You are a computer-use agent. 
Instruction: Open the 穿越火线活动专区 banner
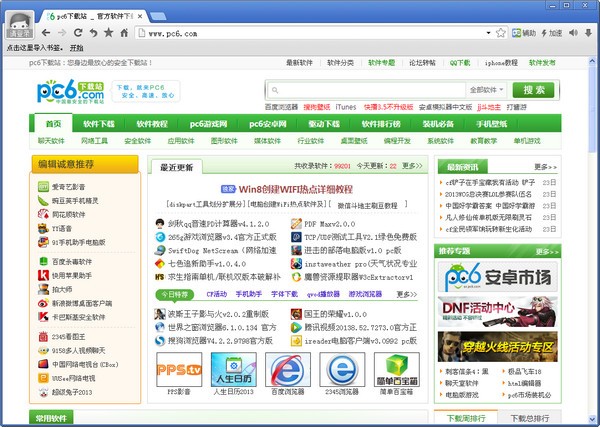tap(497, 346)
